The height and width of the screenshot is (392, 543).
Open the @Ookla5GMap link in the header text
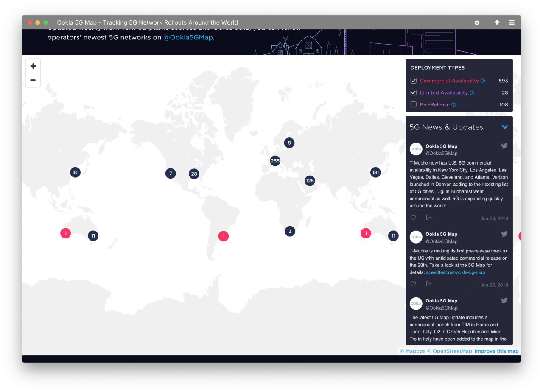tap(188, 37)
